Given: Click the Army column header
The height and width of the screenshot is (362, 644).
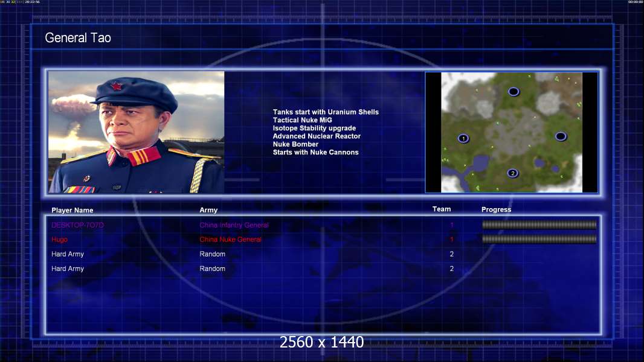Looking at the screenshot, I should (x=208, y=211).
